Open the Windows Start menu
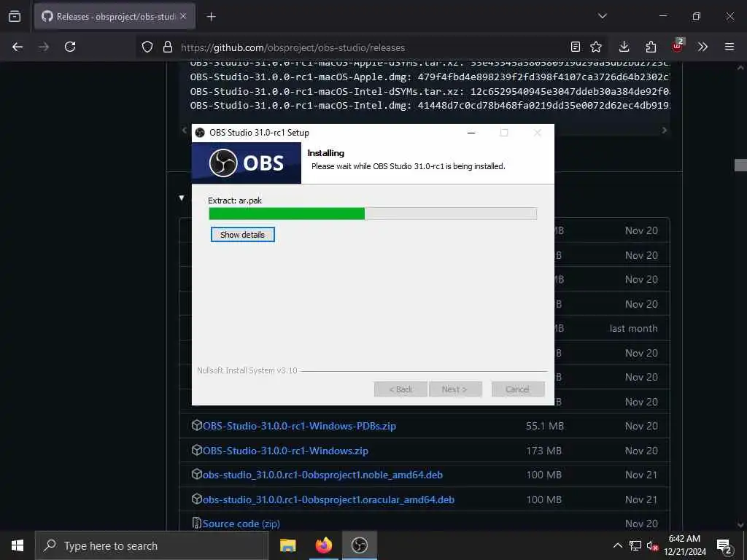 coord(18,545)
